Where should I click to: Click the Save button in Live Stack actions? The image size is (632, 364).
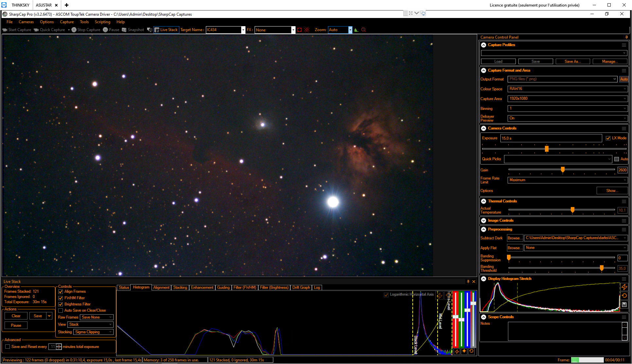click(x=38, y=316)
